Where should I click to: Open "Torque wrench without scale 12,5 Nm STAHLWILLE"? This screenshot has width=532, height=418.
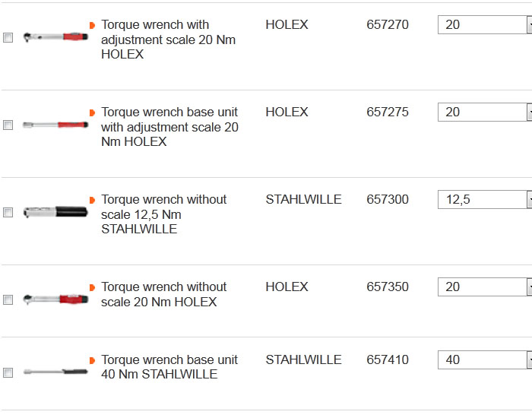pyautogui.click(x=163, y=214)
